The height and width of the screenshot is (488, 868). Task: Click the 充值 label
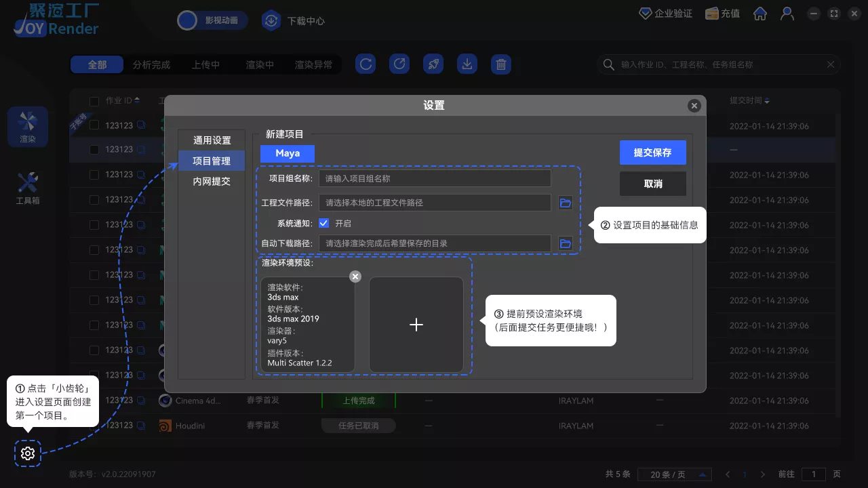click(x=730, y=14)
